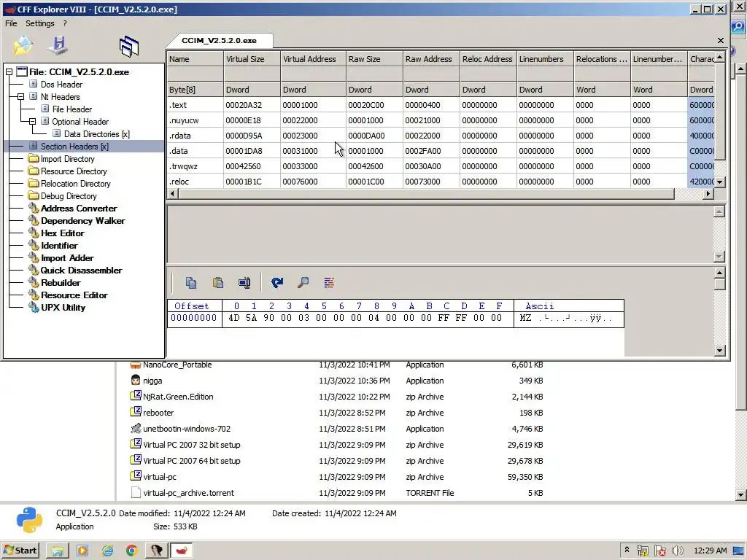Select rebooter zip in Explorer window
The image size is (747, 560).
(x=158, y=413)
